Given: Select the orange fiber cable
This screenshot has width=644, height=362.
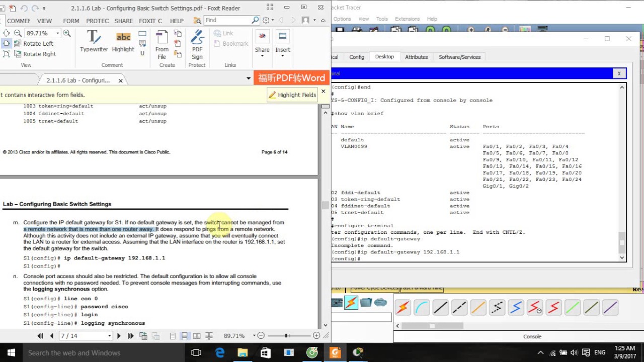Looking at the screenshot, I should click(478, 307).
